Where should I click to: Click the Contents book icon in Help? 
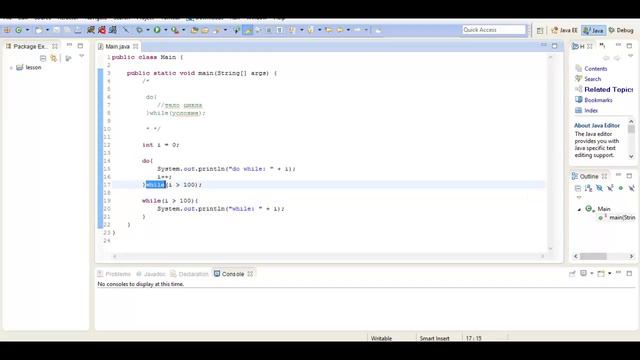[578, 69]
